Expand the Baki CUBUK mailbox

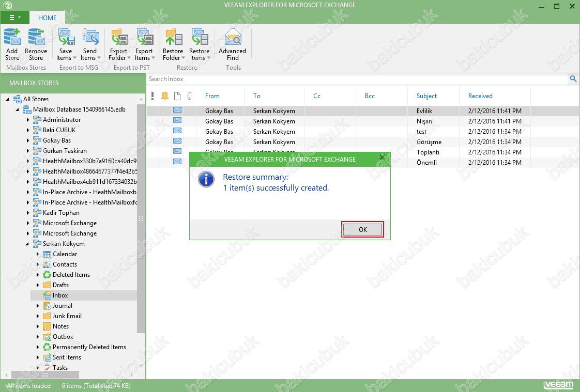[x=28, y=130]
